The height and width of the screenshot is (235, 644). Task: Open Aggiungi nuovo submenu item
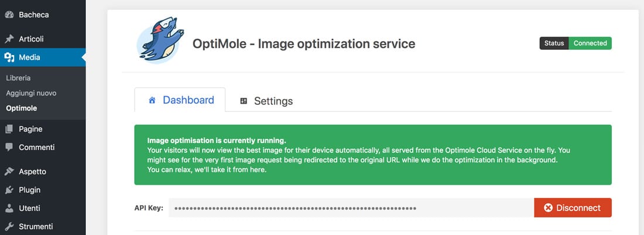click(31, 93)
